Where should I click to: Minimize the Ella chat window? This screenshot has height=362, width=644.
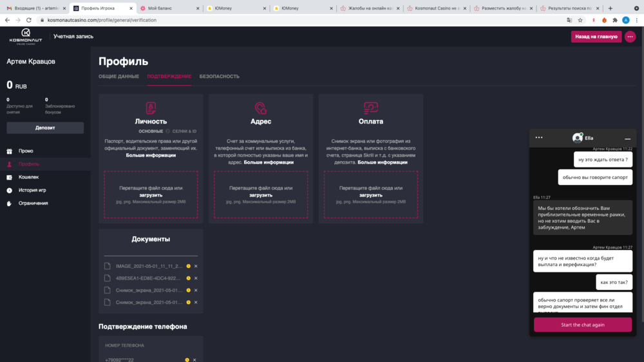point(627,138)
